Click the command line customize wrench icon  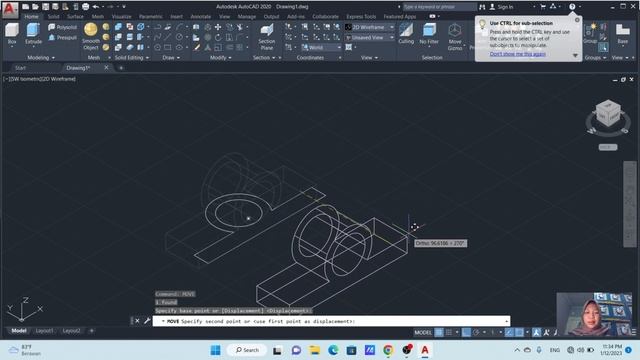(147, 321)
